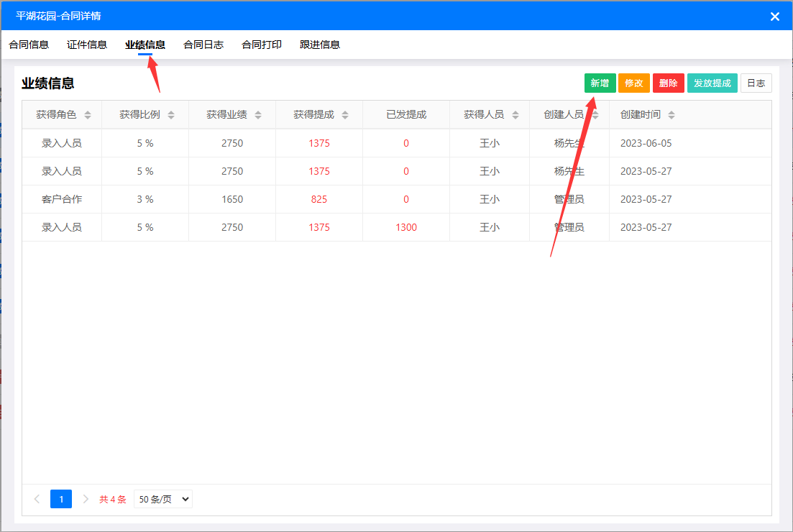
Task: Go to next page arrow
Action: click(x=86, y=499)
